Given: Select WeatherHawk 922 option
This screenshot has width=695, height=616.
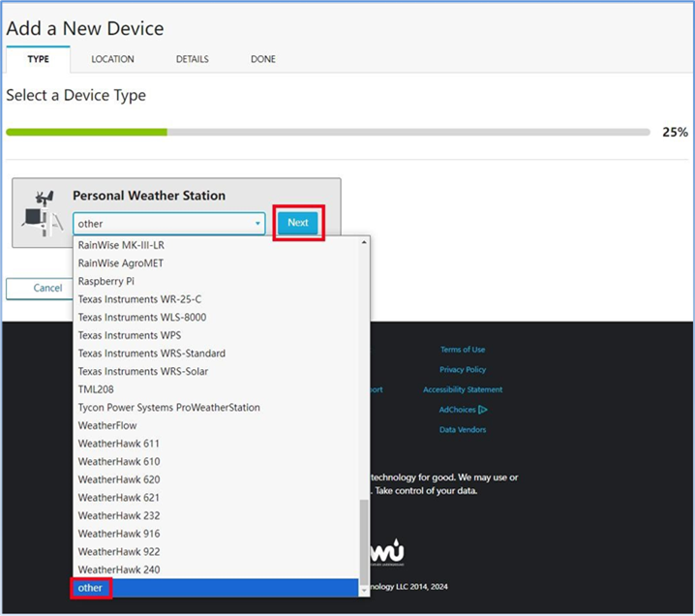Looking at the screenshot, I should pyautogui.click(x=216, y=552).
